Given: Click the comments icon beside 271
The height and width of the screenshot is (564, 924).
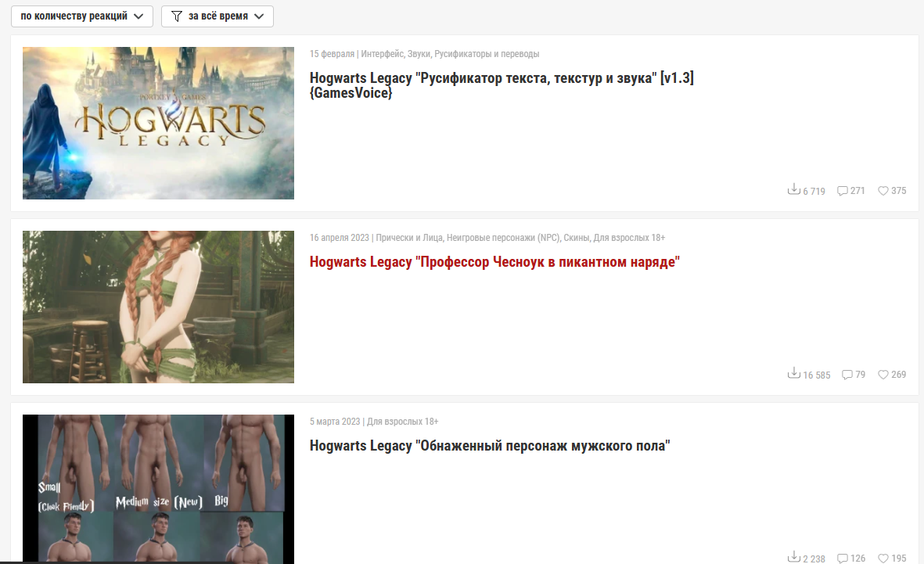Looking at the screenshot, I should pos(843,191).
